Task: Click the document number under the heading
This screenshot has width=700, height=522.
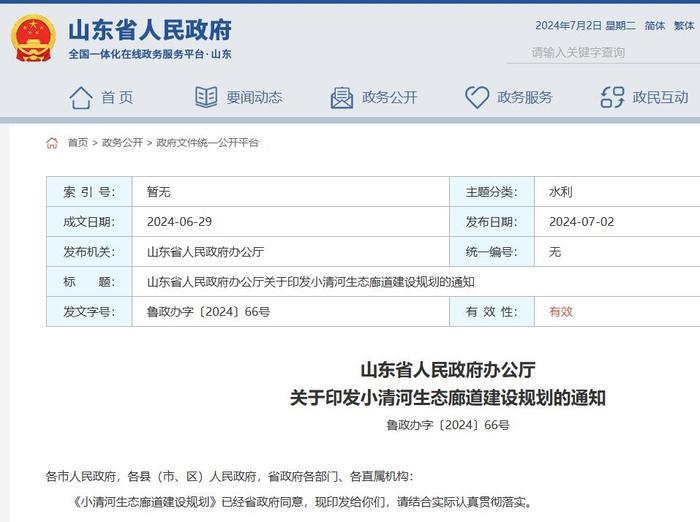Action: click(448, 425)
